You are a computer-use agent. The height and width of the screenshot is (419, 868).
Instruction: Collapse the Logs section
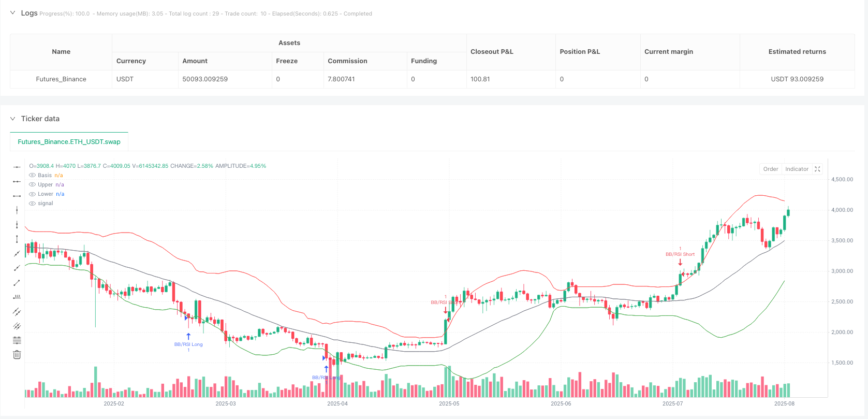click(x=13, y=13)
